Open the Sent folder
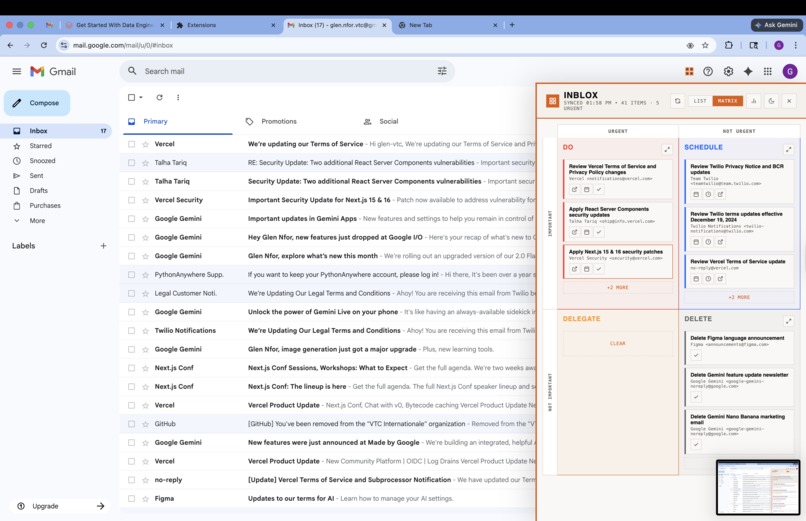 coord(36,176)
